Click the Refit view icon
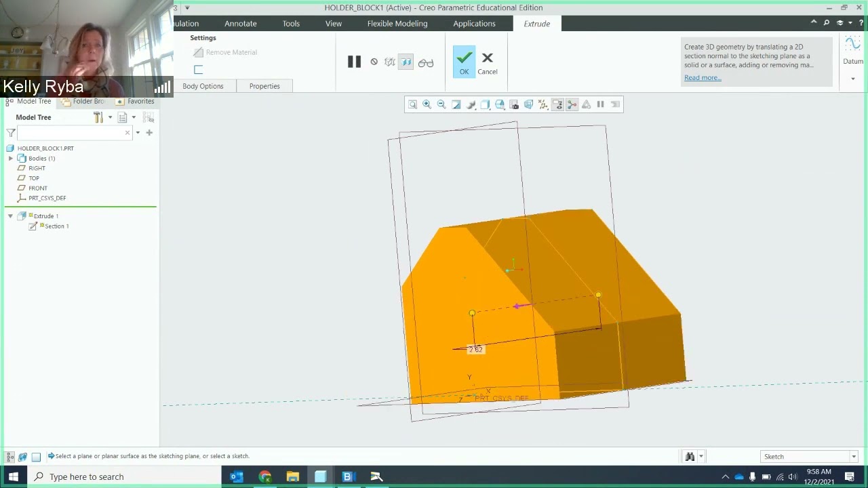This screenshot has width=868, height=488. [x=412, y=104]
